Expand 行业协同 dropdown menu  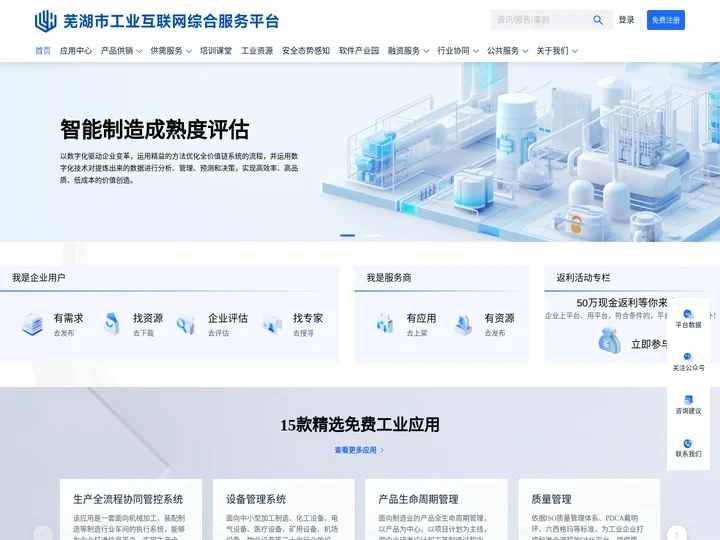tap(458, 51)
